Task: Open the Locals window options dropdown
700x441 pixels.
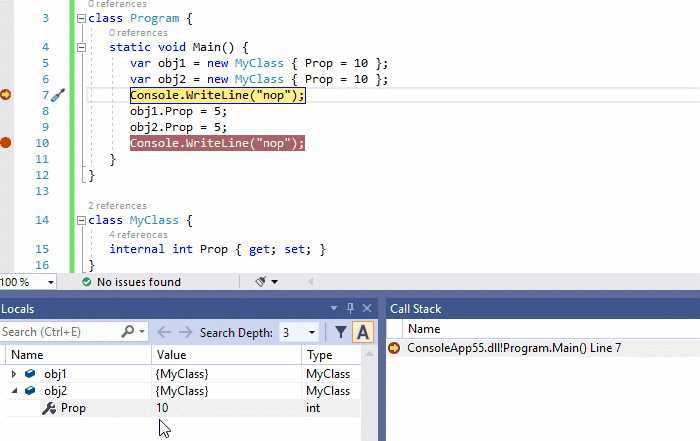Action: 333,308
